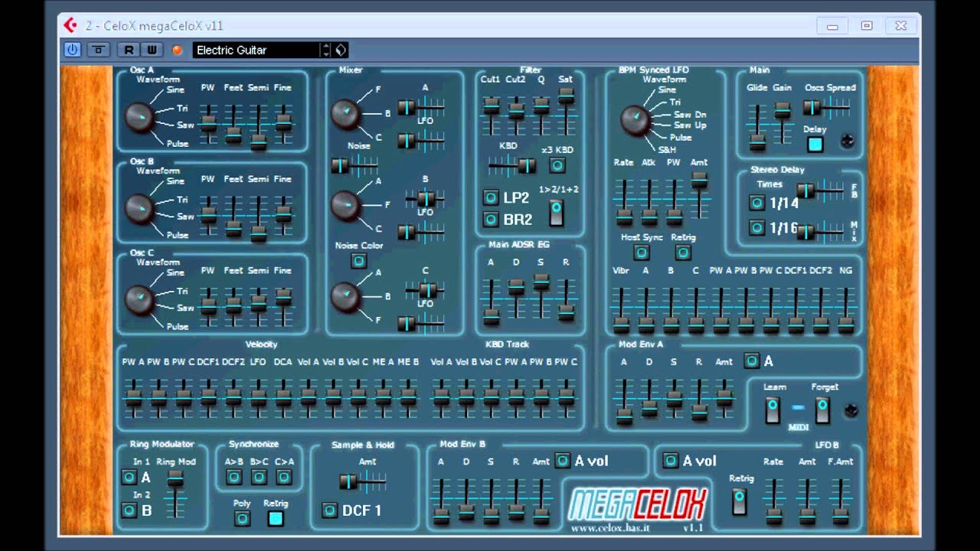Click the top Mixer source knob
The image size is (980, 551).
point(345,113)
